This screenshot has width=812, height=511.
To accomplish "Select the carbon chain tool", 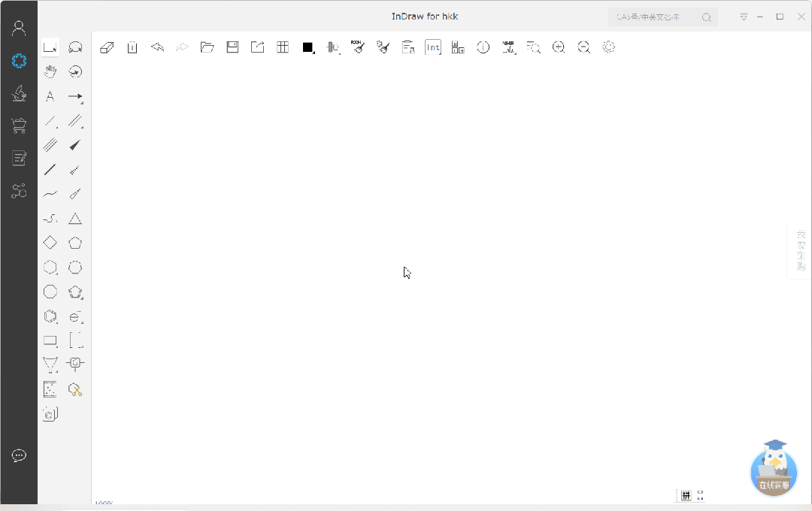I will (50, 219).
